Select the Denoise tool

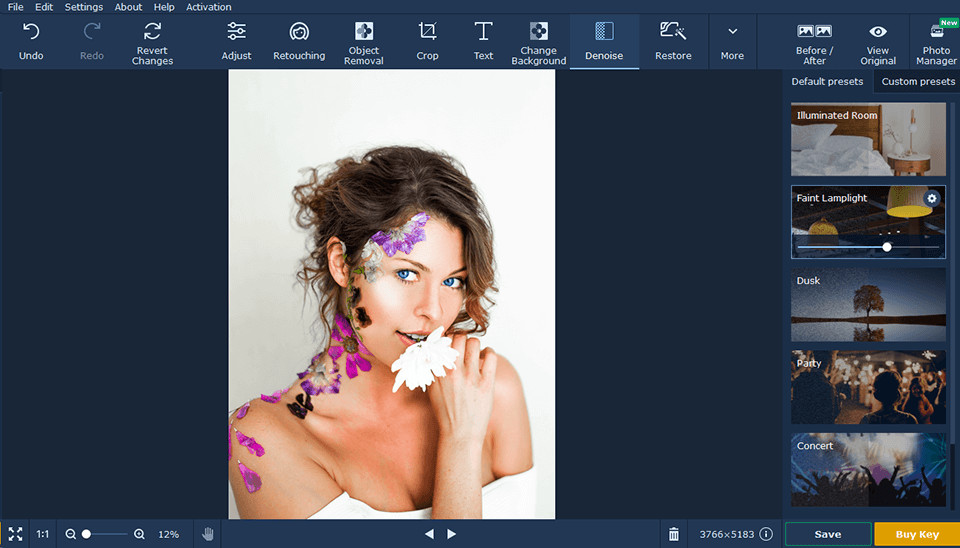(604, 42)
